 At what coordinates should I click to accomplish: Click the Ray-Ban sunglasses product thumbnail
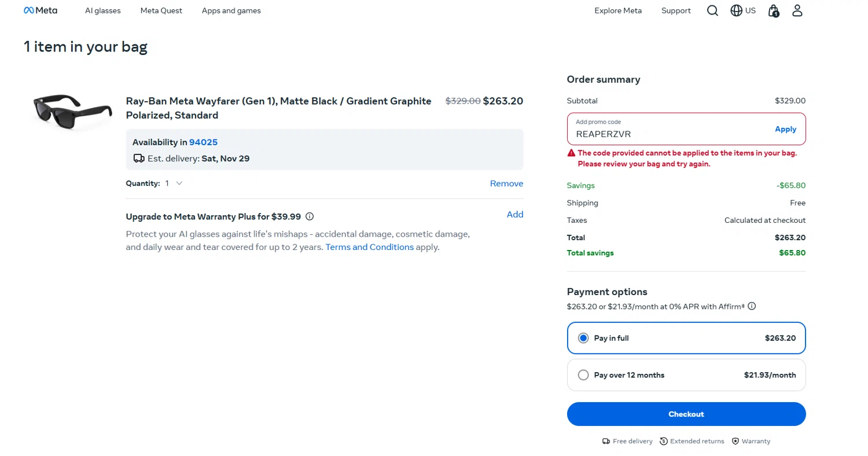72,111
